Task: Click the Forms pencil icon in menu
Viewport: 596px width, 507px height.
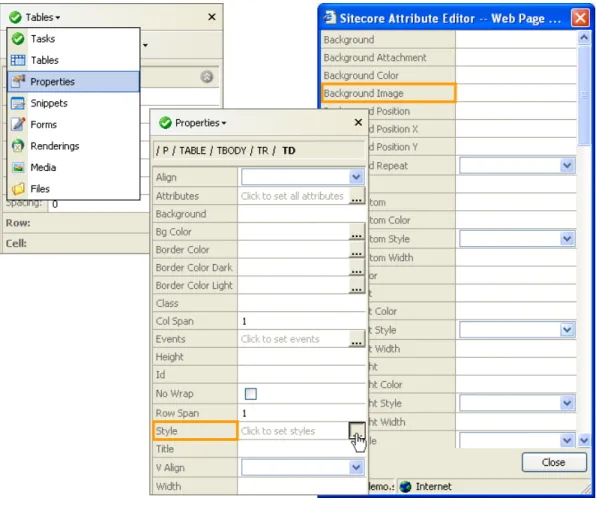Action: point(18,124)
